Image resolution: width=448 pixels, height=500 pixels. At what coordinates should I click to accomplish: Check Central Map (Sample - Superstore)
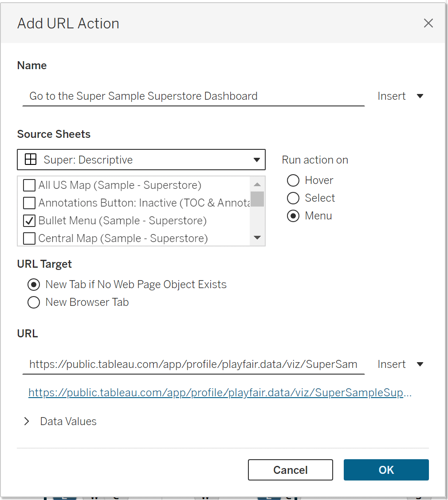coord(29,238)
